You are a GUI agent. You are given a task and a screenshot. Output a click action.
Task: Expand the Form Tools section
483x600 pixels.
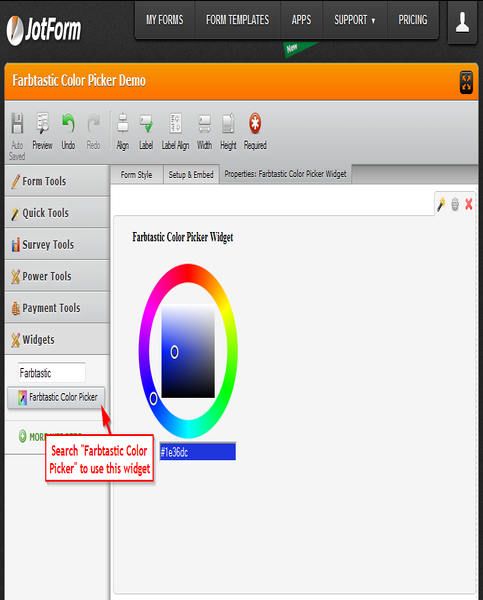[57, 181]
